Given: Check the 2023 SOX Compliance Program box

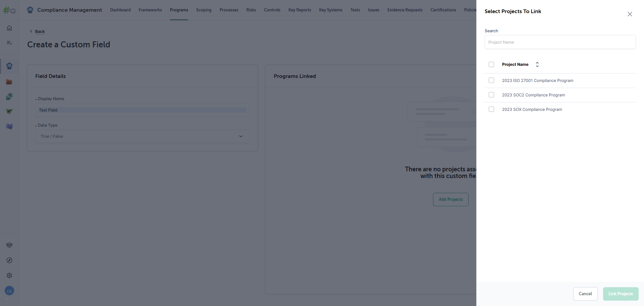Looking at the screenshot, I should [491, 109].
